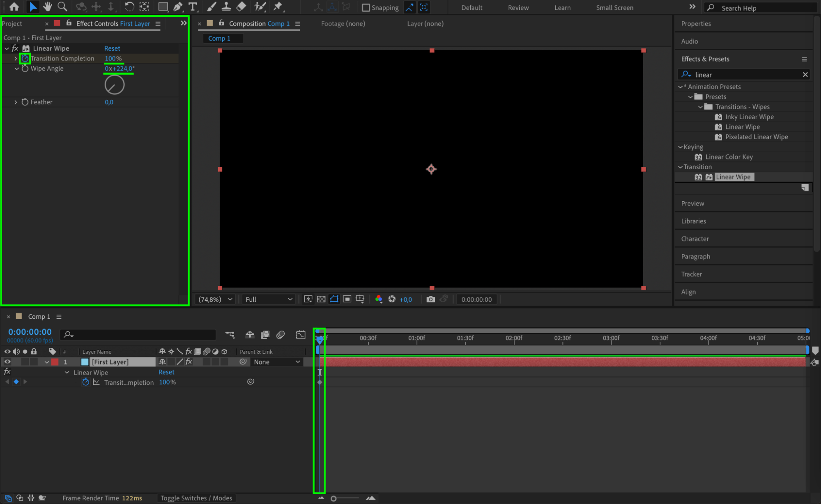Click the Wipe Angle dial control
This screenshot has width=821, height=504.
pyautogui.click(x=114, y=85)
